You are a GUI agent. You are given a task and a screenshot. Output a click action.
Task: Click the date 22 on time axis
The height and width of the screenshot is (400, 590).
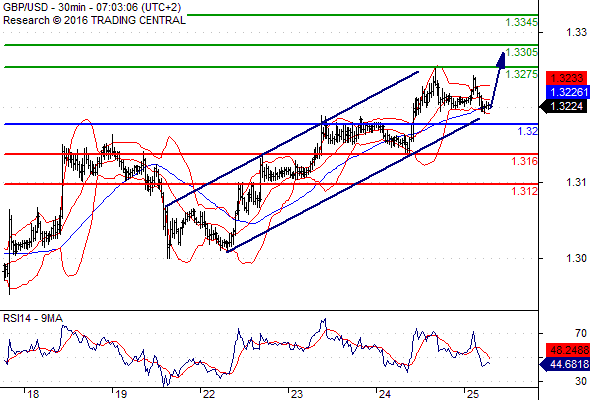(x=209, y=394)
